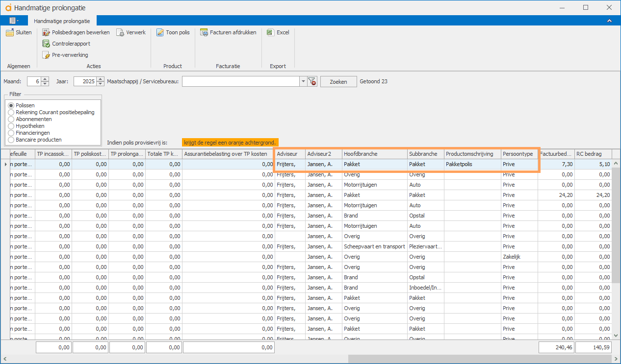Click the vertical scrollbar down arrow
Viewport: 621px width, 364px height.
[x=616, y=335]
